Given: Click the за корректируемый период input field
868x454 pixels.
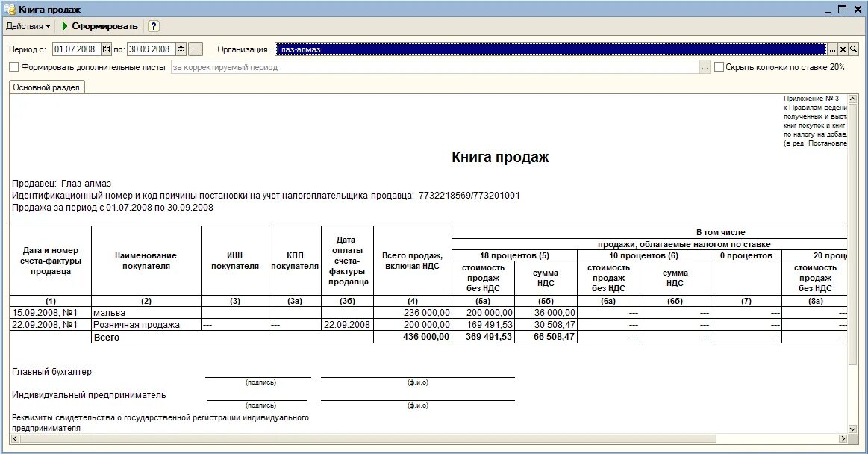Looking at the screenshot, I should pos(435,67).
